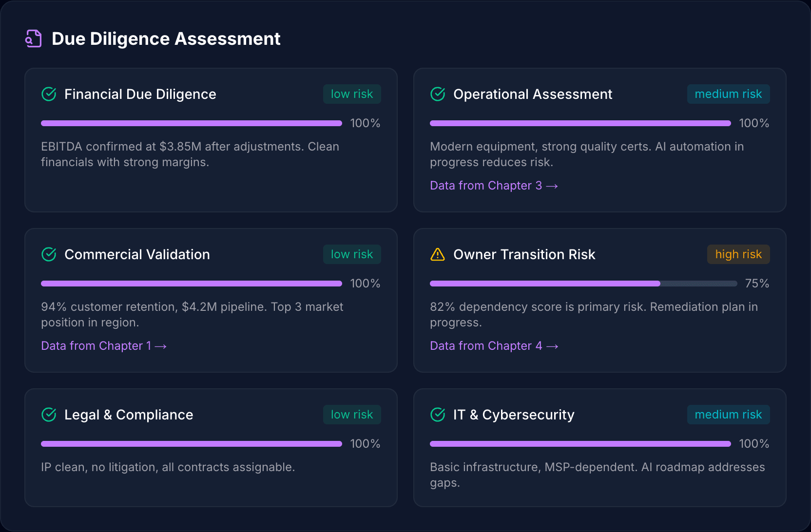811x532 pixels.
Task: Click the checkmark icon next to Financial Due Diligence
Action: (x=49, y=94)
